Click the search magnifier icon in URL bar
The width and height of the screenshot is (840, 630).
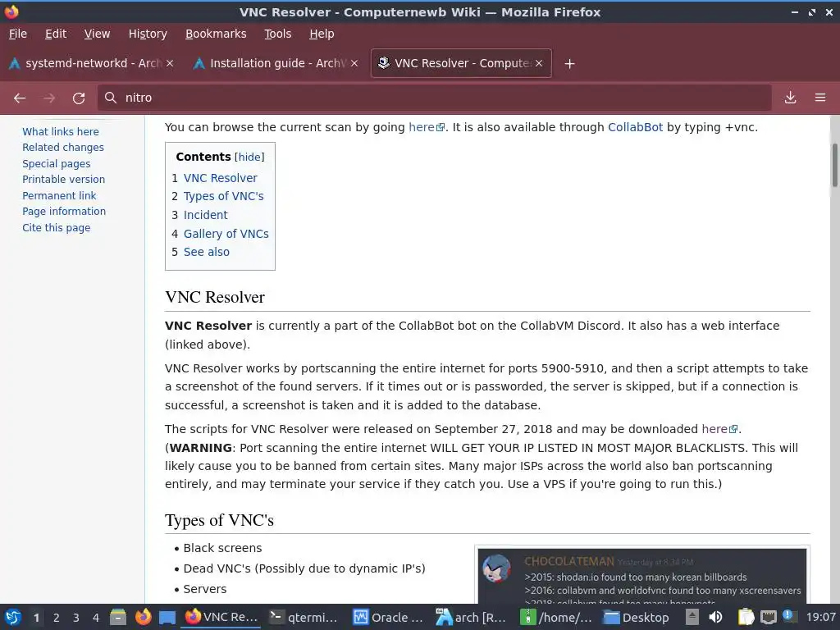click(x=111, y=98)
